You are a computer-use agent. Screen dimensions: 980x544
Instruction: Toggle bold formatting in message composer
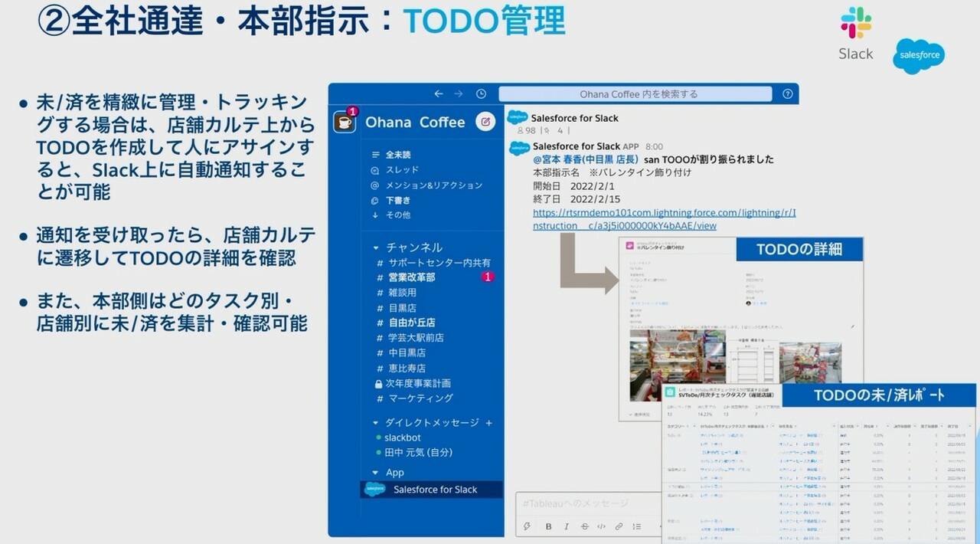[x=548, y=526]
